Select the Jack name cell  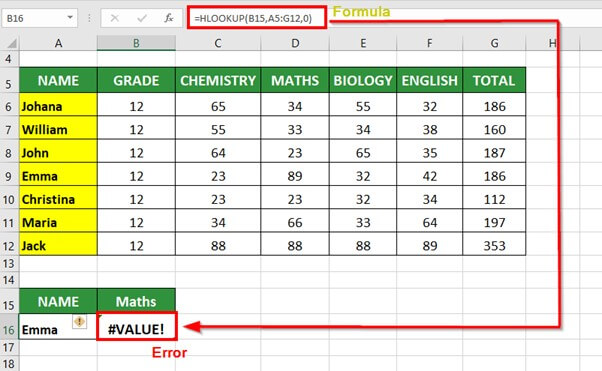point(58,245)
